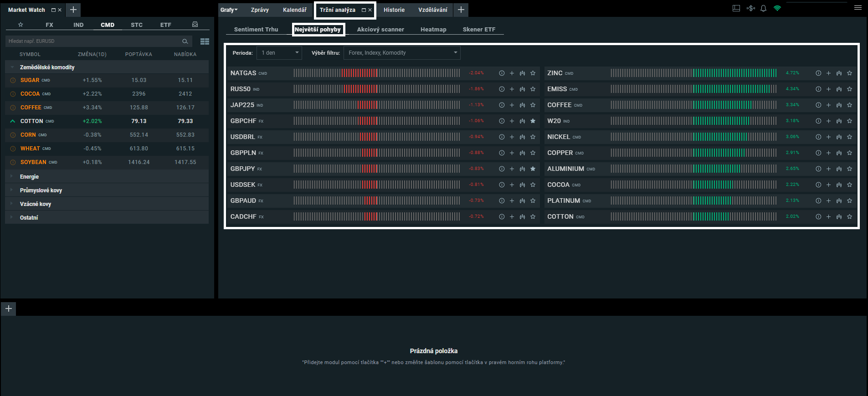Open chart for PLATINUM row

(839, 201)
